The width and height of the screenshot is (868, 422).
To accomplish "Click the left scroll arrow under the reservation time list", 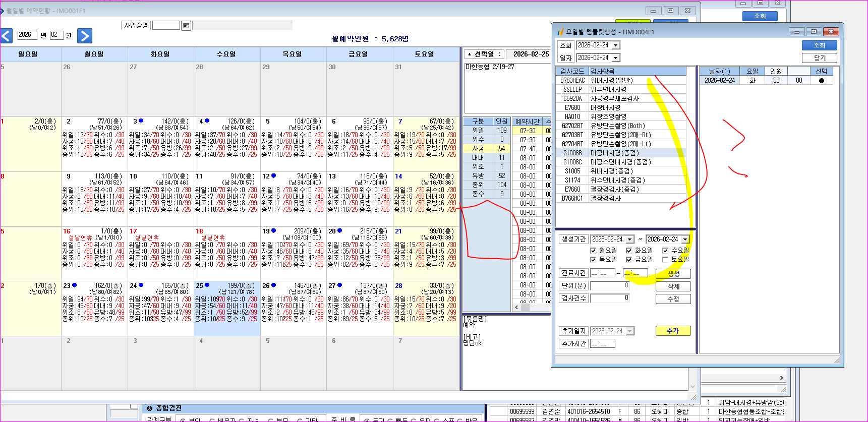I will [517, 307].
